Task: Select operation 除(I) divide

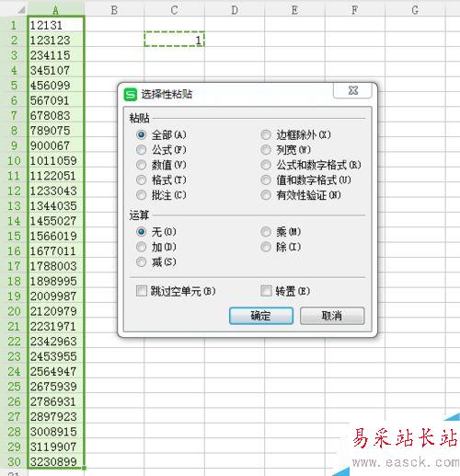Action: point(281,247)
